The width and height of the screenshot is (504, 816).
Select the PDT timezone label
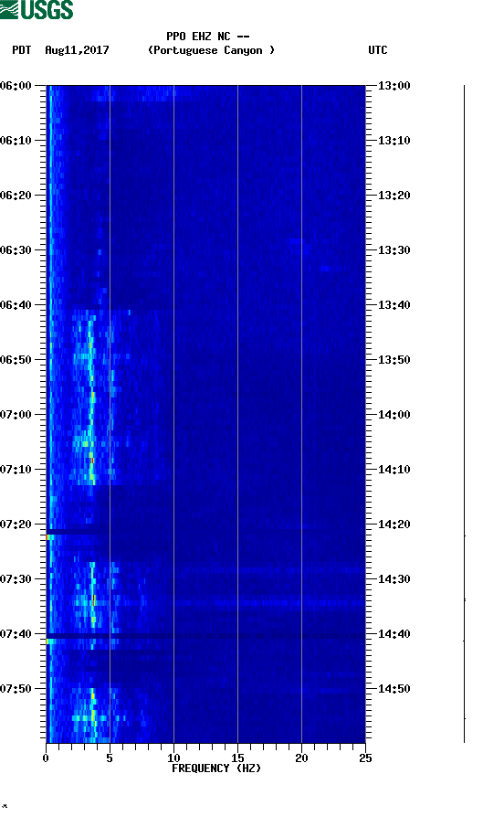[21, 50]
